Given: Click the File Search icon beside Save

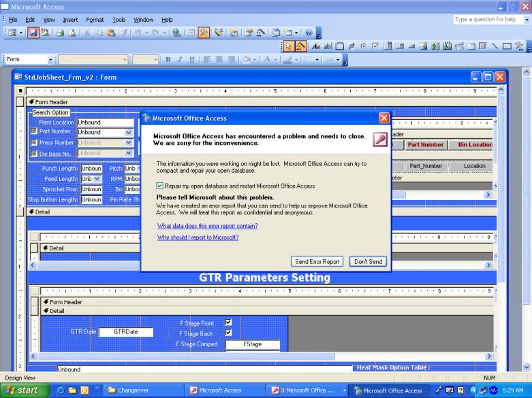Looking at the screenshot, I should click(45, 33).
